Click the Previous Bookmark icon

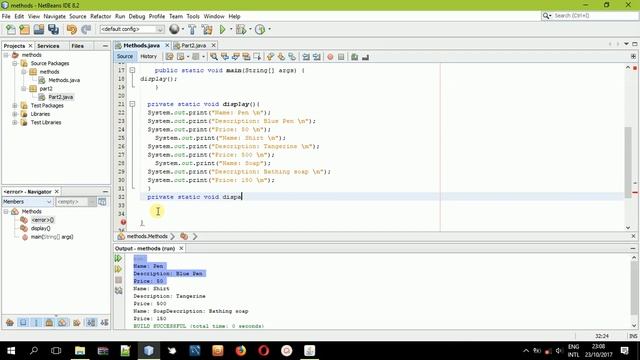tap(270, 57)
